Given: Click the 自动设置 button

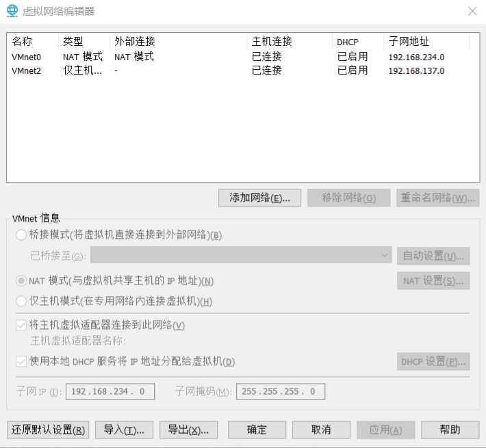Looking at the screenshot, I should tap(433, 256).
